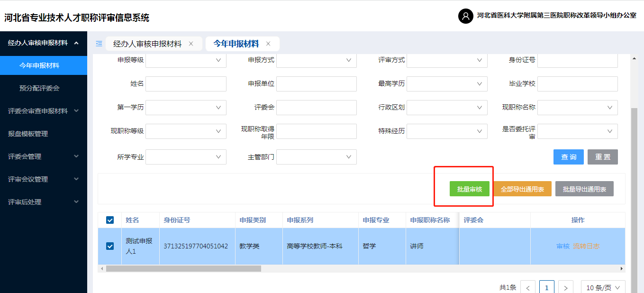Click the user avatar icon in header

[x=465, y=16]
